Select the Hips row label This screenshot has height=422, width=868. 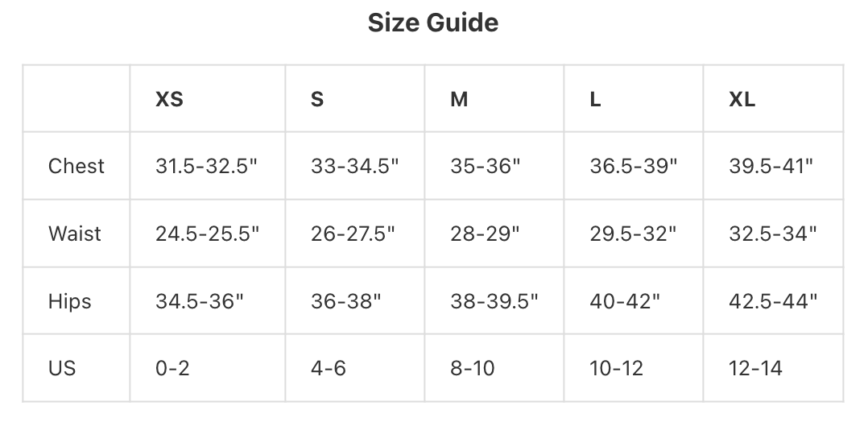point(70,301)
